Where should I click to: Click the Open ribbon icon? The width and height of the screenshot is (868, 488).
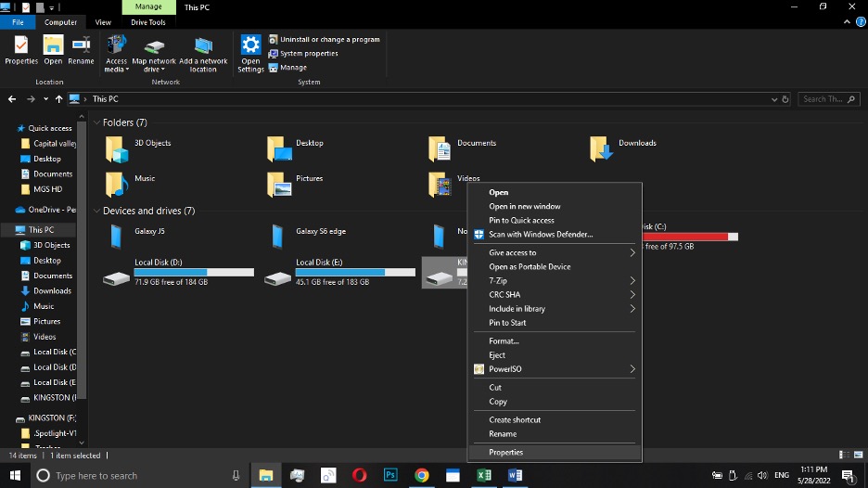[x=53, y=50]
